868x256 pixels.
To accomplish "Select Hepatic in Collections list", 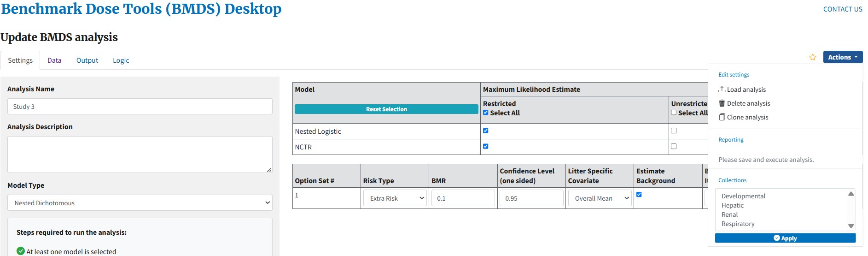I will tap(732, 205).
